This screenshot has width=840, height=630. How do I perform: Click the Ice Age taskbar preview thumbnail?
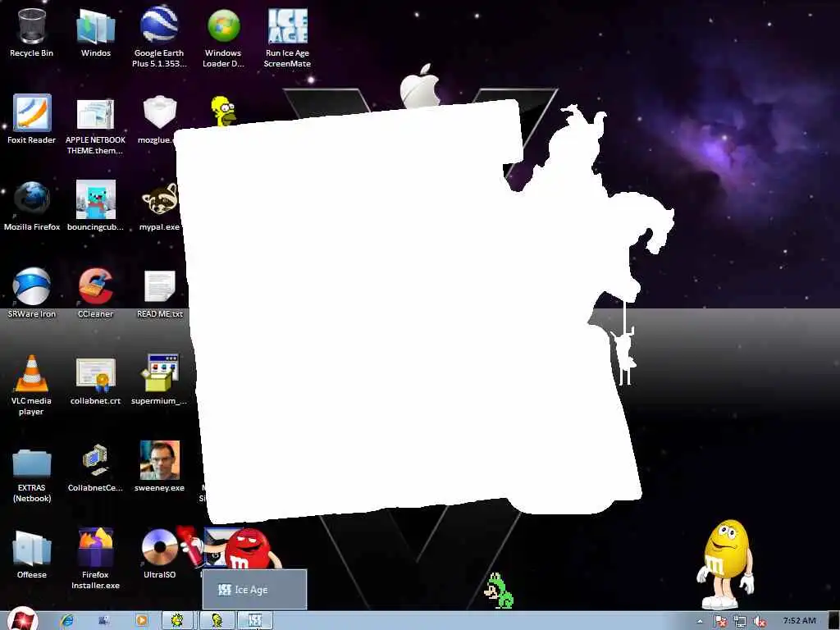pos(254,589)
